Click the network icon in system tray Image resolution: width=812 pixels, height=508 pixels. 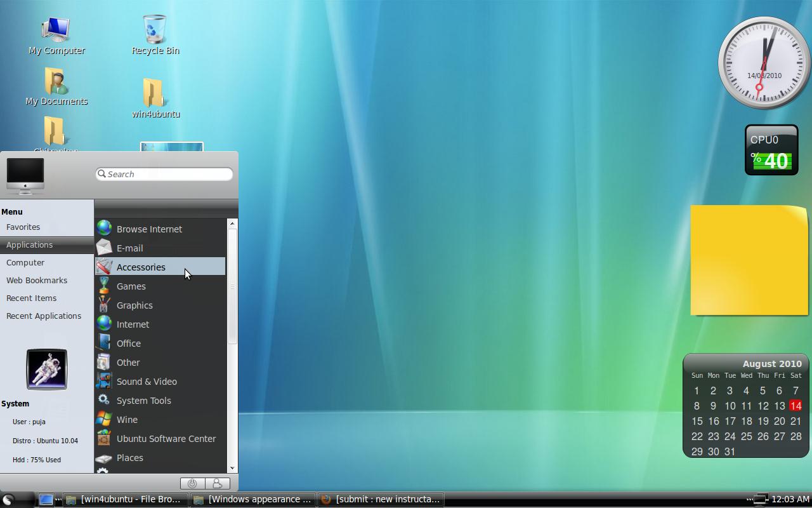tap(759, 499)
